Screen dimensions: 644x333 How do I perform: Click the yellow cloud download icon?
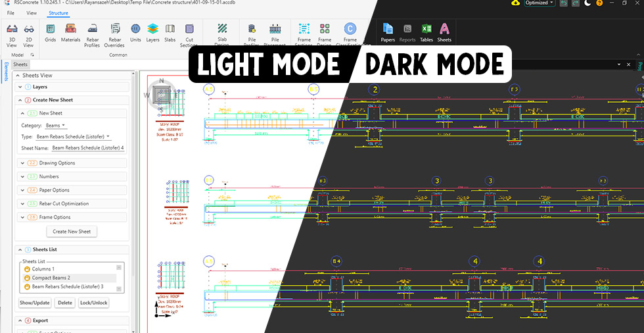click(x=515, y=3)
